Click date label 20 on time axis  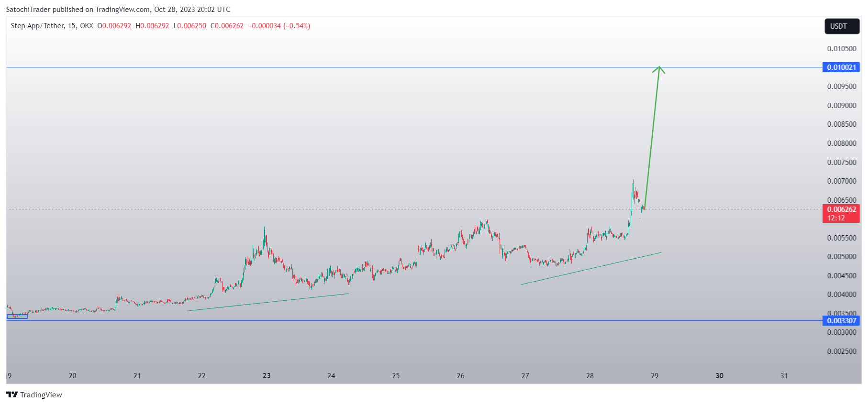(72, 376)
